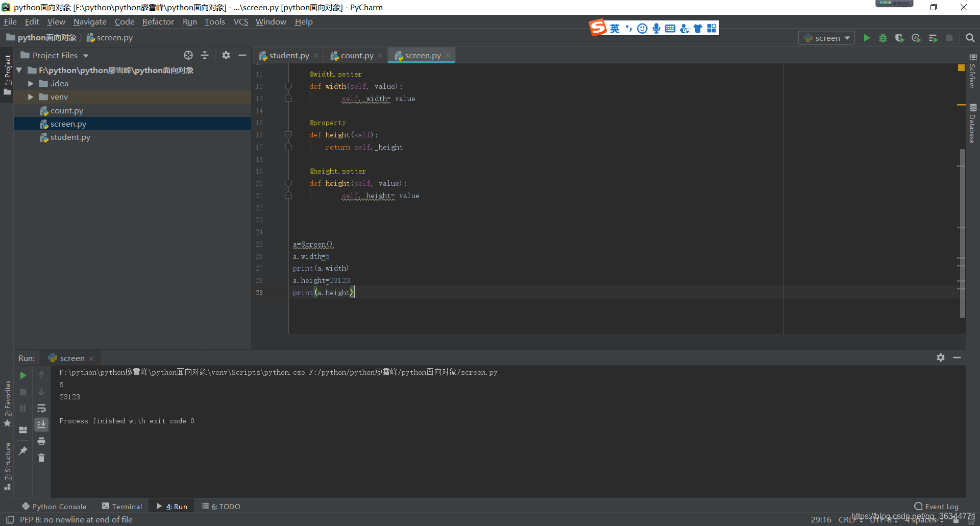
Task: Switch to the student.py editor tab
Action: [x=289, y=55]
